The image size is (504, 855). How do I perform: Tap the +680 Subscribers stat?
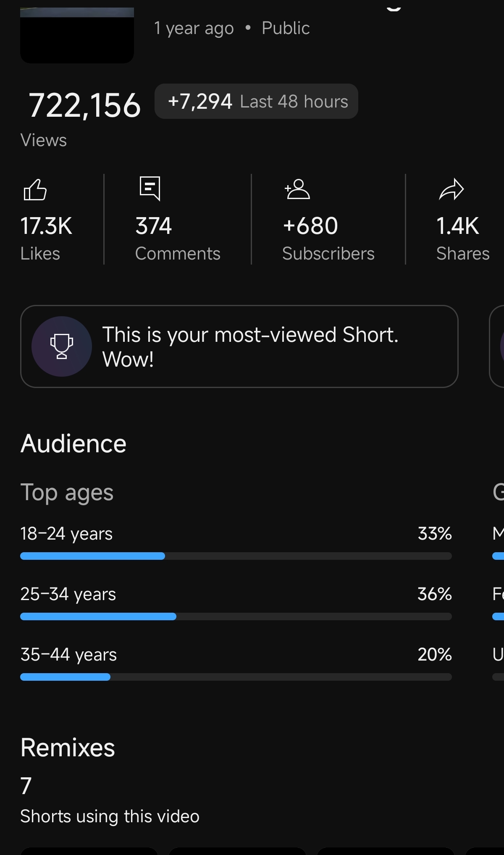pos(328,238)
